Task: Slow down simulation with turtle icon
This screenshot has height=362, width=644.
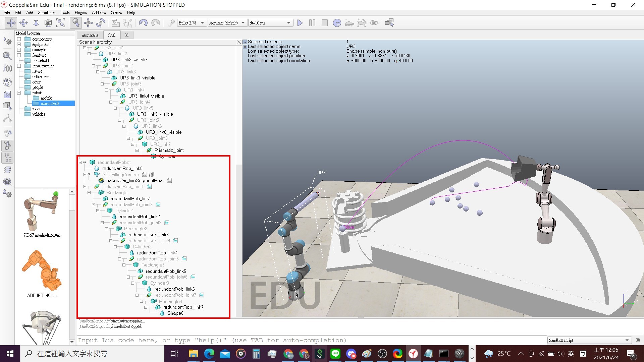Action: 349,23
